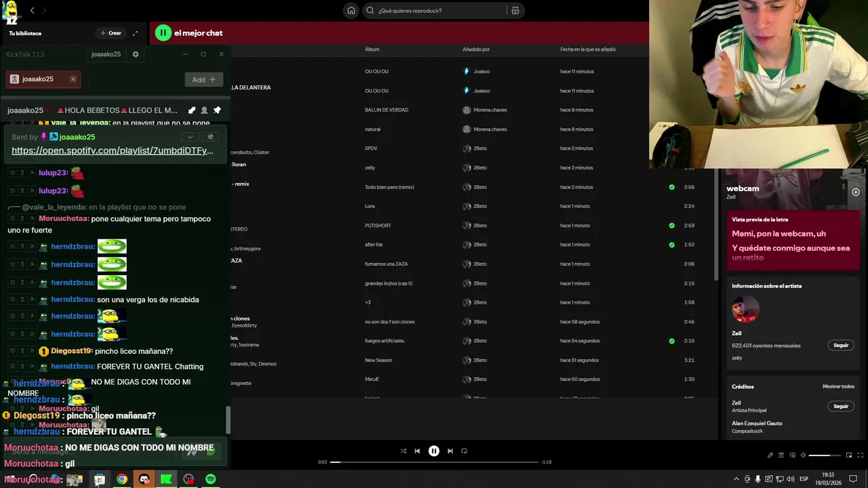Open the rocket icon in chat header
This screenshot has width=868, height=488.
point(192,110)
